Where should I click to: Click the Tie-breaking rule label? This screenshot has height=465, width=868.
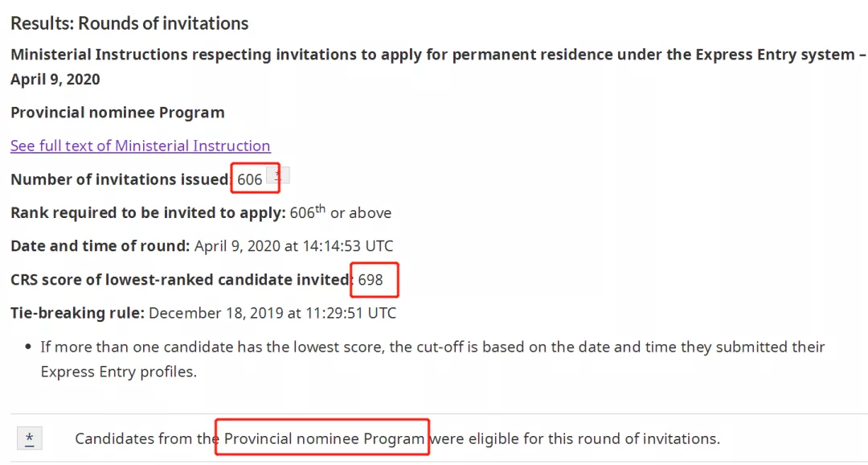coord(77,313)
